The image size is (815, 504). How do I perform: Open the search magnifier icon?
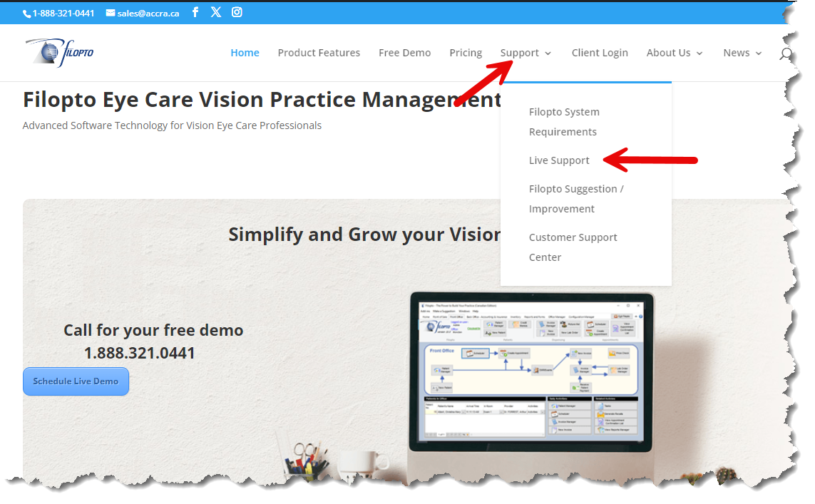pos(786,53)
